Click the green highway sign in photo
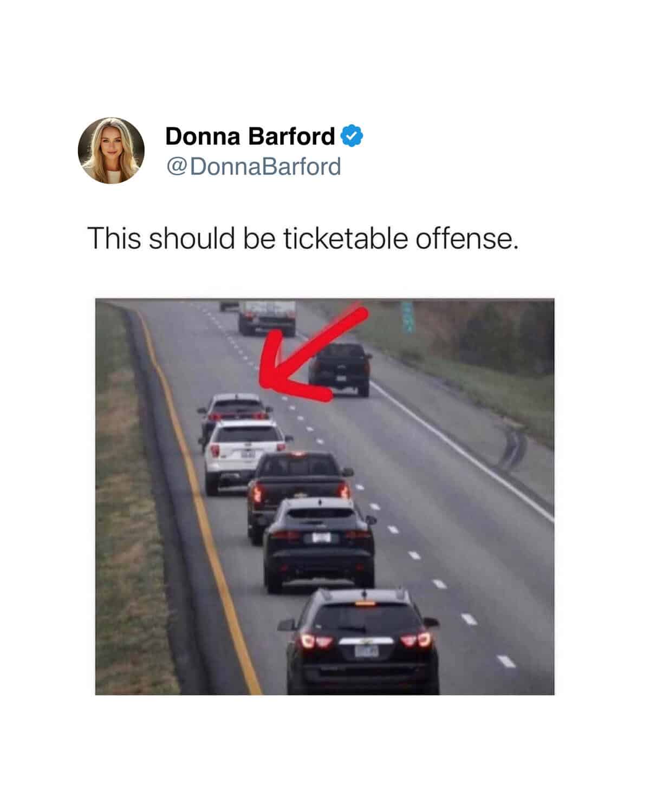The image size is (650, 812). (408, 315)
